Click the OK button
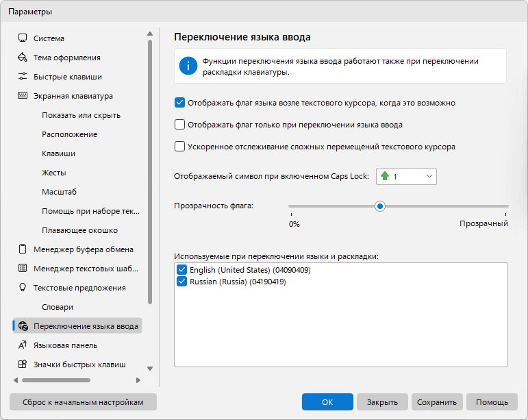Image resolution: width=528 pixels, height=420 pixels. coord(327,402)
